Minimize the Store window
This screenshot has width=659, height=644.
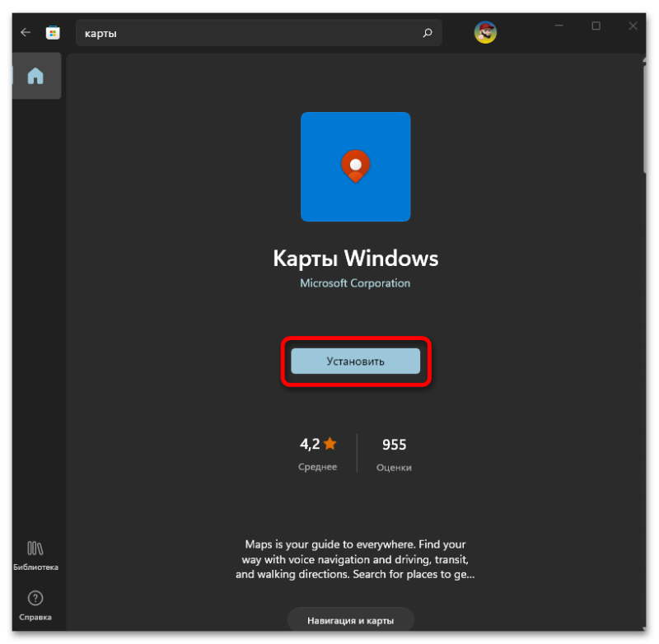[x=559, y=26]
